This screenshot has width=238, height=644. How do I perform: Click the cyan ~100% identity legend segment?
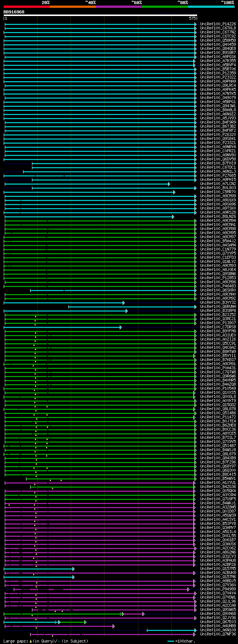[211, 6]
